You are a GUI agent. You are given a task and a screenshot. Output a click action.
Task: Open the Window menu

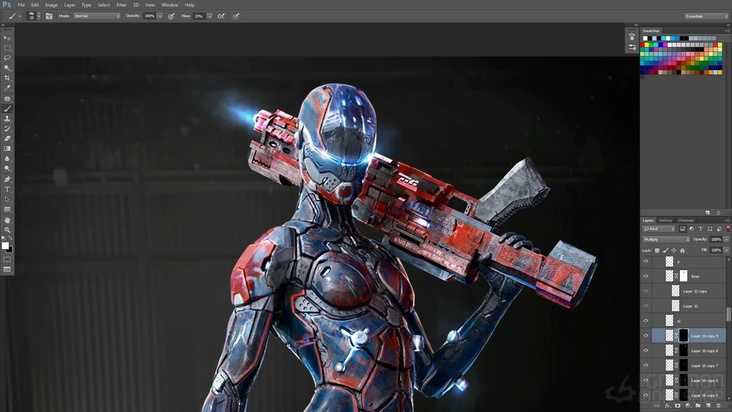169,5
